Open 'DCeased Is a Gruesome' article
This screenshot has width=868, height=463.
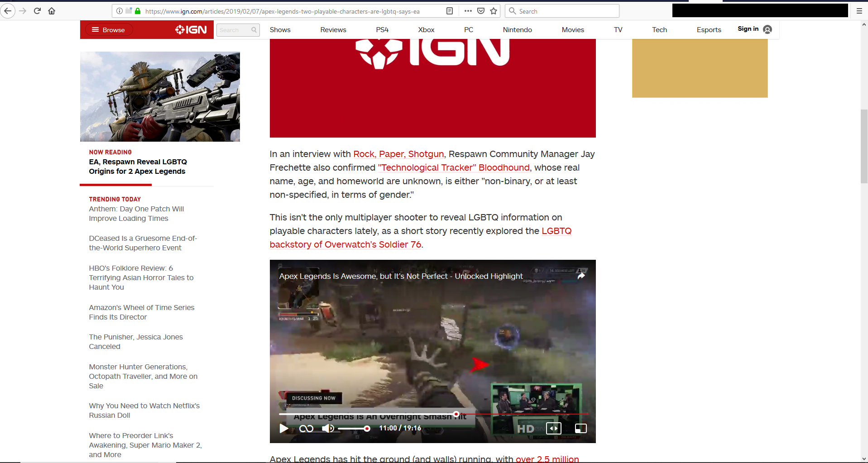(143, 243)
